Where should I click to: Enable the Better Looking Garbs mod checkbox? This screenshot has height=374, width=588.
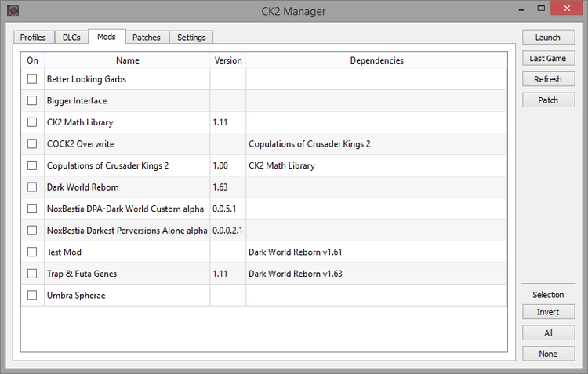point(32,79)
